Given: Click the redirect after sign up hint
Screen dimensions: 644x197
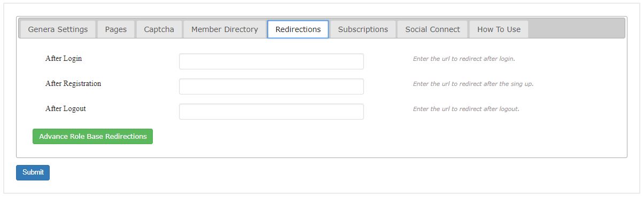Looking at the screenshot, I should click(x=473, y=84).
